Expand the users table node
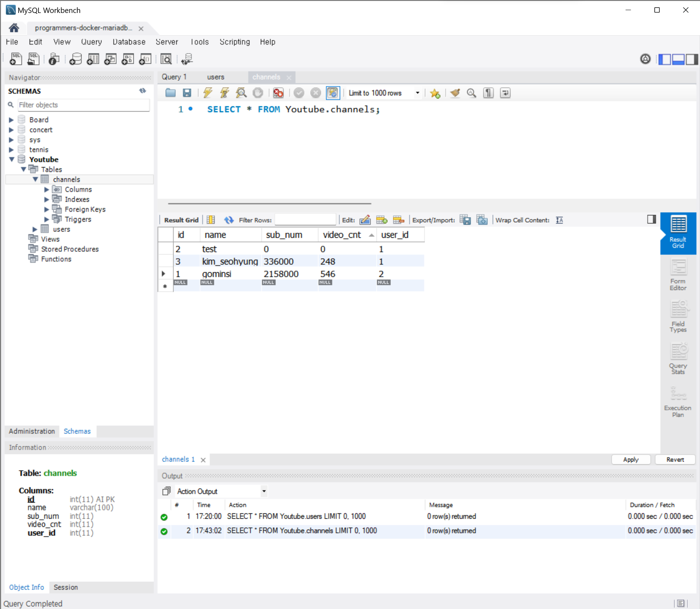Viewport: 700px width, 609px height. 35,229
